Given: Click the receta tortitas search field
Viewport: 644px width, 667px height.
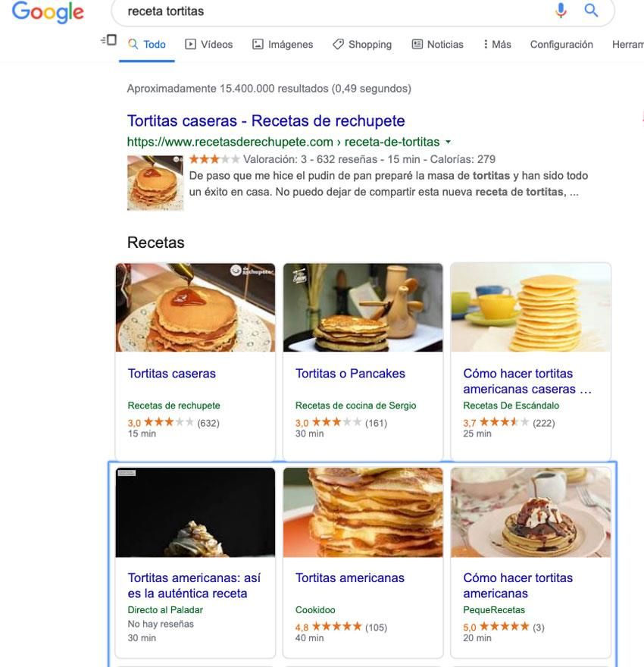Looking at the screenshot, I should (x=332, y=11).
